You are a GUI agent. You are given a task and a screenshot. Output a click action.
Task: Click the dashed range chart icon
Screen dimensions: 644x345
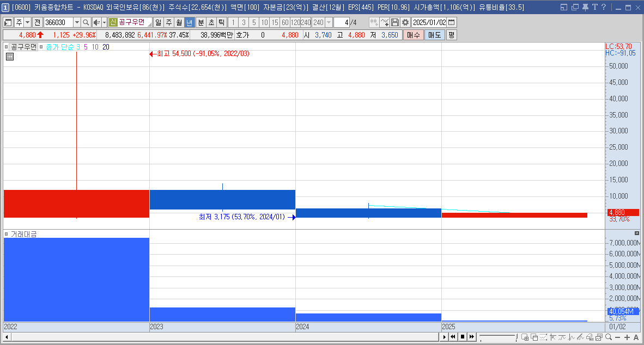543,337
